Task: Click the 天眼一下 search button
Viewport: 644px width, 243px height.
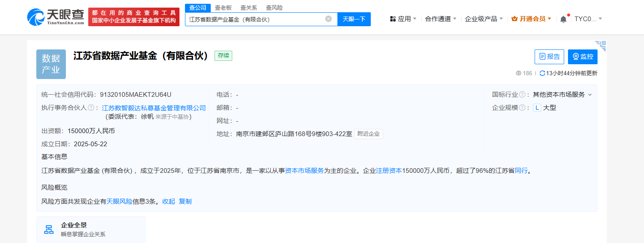Action: click(x=354, y=19)
